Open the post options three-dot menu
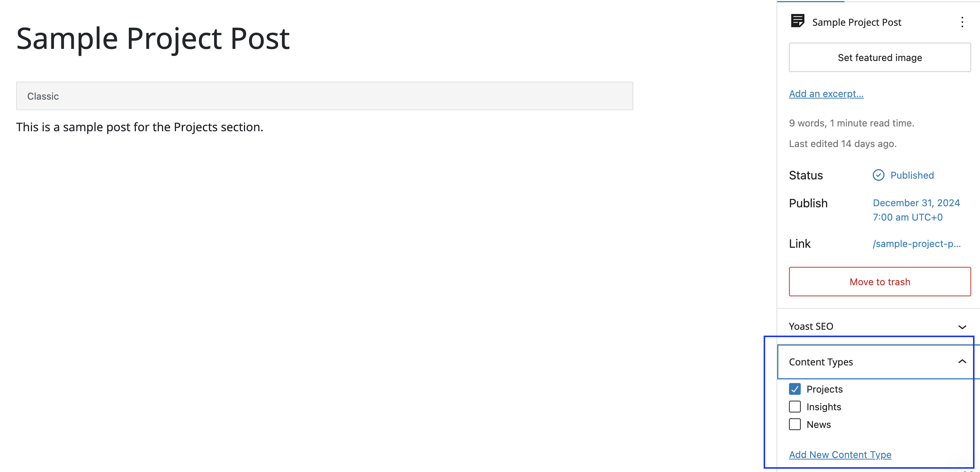Image resolution: width=980 pixels, height=472 pixels. coord(962,22)
